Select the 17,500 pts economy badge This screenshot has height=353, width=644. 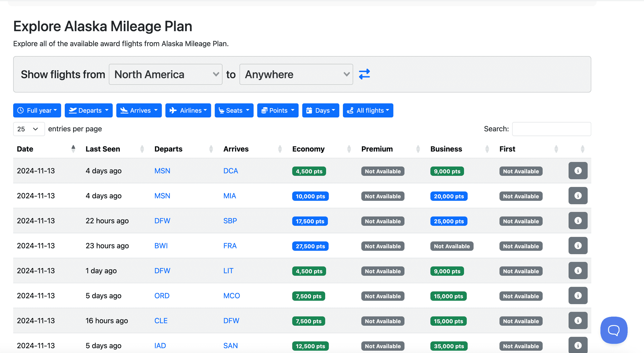tap(310, 221)
